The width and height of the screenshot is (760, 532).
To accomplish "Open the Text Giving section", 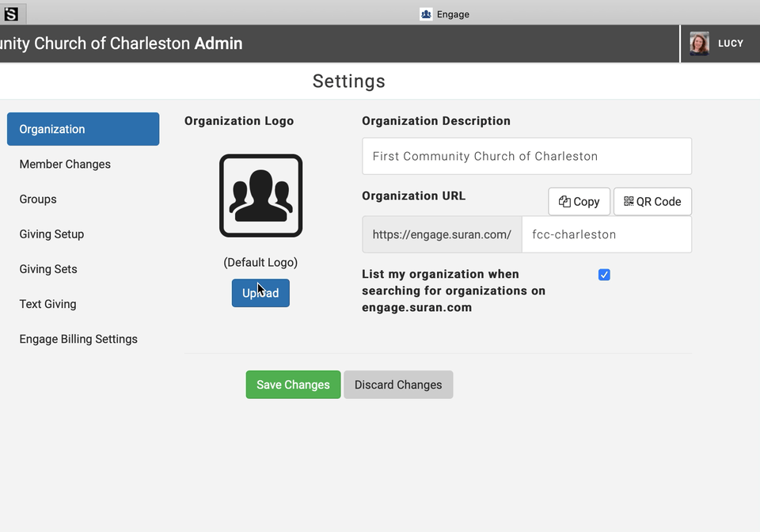I will [x=47, y=304].
